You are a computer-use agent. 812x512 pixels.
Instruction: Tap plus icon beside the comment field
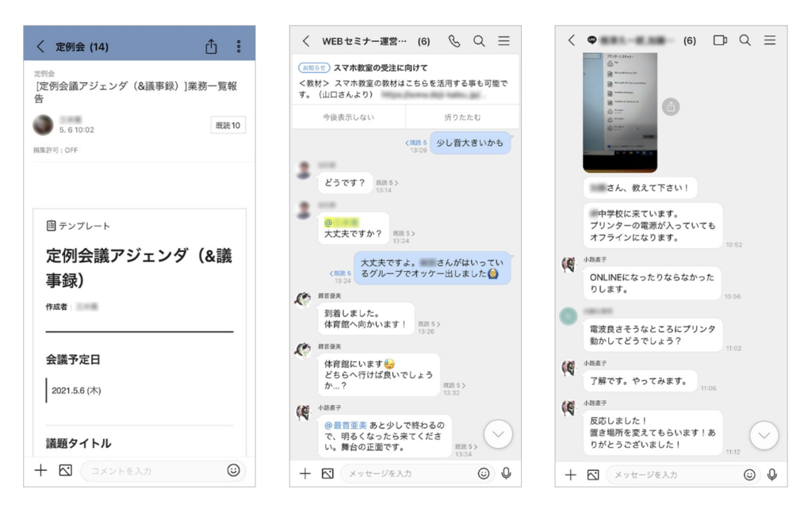[41, 471]
